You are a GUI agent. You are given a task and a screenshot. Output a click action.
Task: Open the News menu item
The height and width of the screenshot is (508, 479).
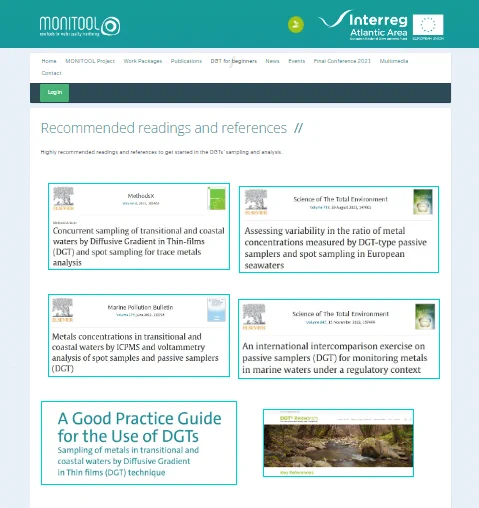tap(272, 61)
